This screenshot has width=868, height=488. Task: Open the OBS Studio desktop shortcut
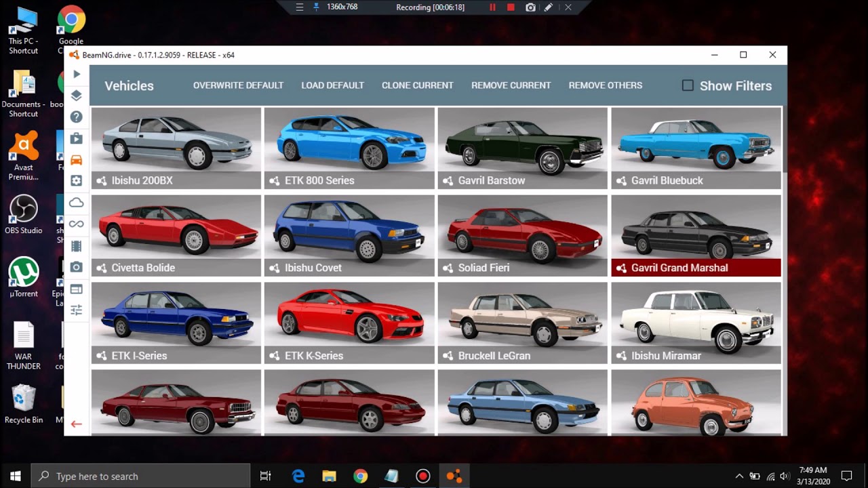coord(23,215)
